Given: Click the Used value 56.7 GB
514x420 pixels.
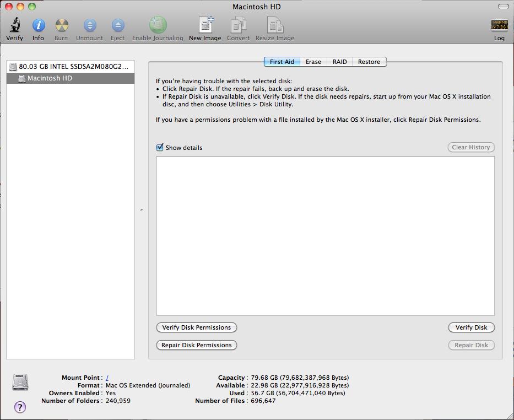Looking at the screenshot, I should 298,393.
